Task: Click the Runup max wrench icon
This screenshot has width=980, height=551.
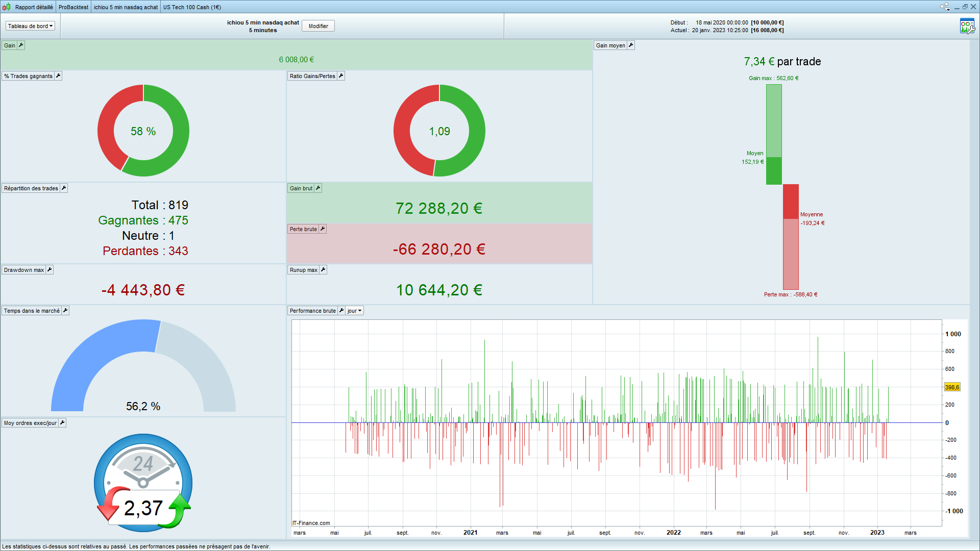Action: (323, 270)
